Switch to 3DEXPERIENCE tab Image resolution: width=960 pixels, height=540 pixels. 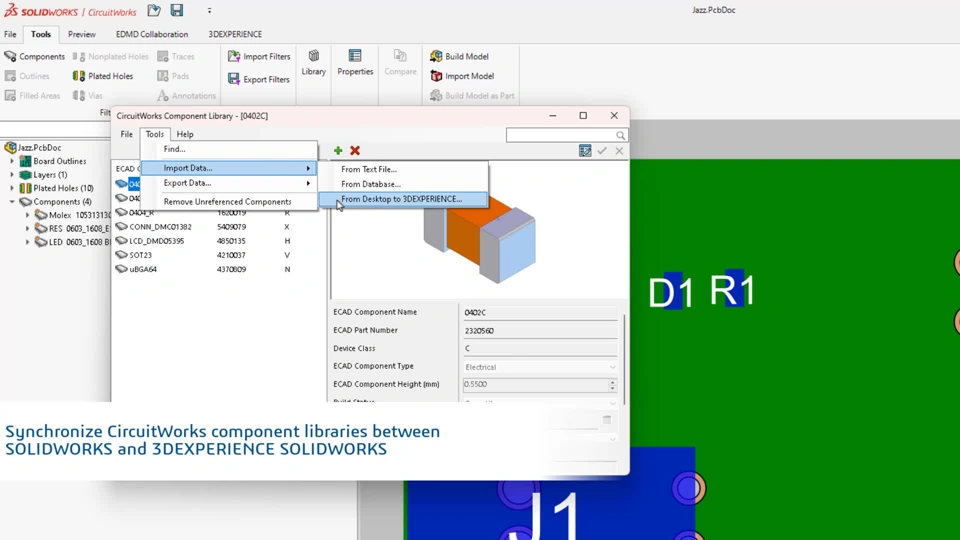coord(235,34)
